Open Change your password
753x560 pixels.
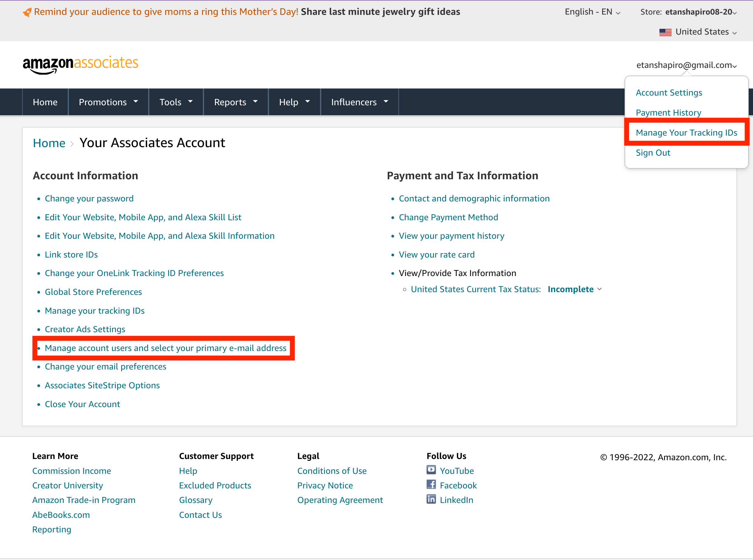click(x=89, y=199)
